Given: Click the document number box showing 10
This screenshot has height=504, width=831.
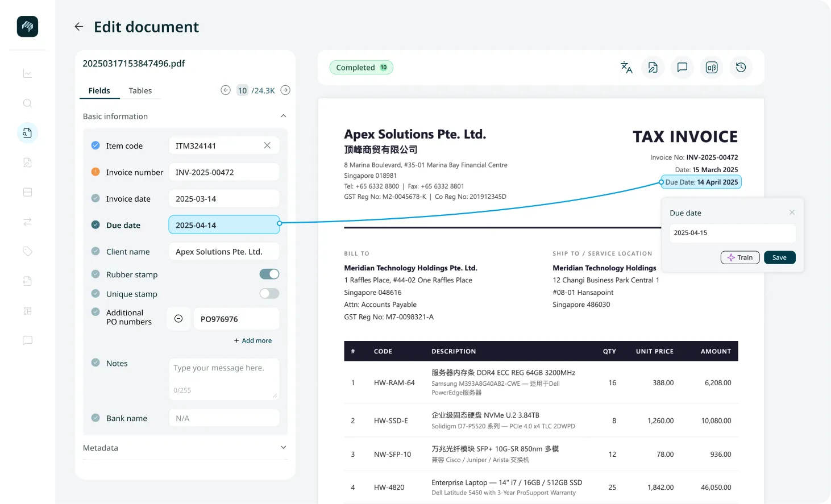Looking at the screenshot, I should pyautogui.click(x=243, y=90).
